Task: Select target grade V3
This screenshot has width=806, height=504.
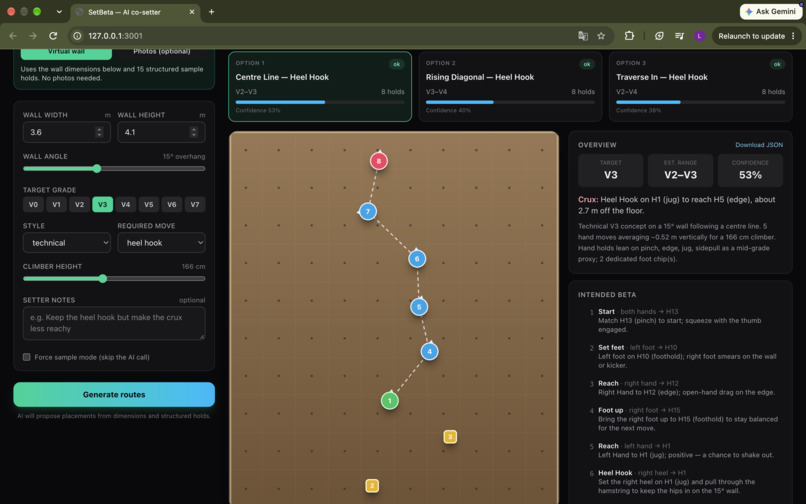Action: point(102,204)
